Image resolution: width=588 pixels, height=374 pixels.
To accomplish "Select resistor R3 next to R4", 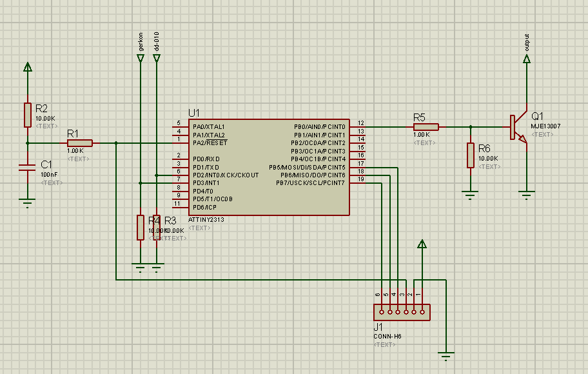I will tap(156, 226).
